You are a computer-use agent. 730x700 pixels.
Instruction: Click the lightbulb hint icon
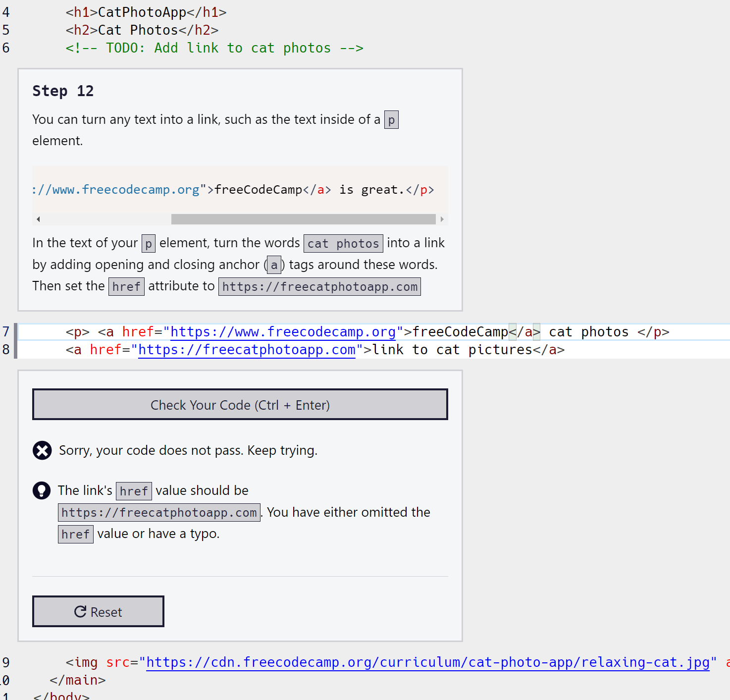point(42,490)
